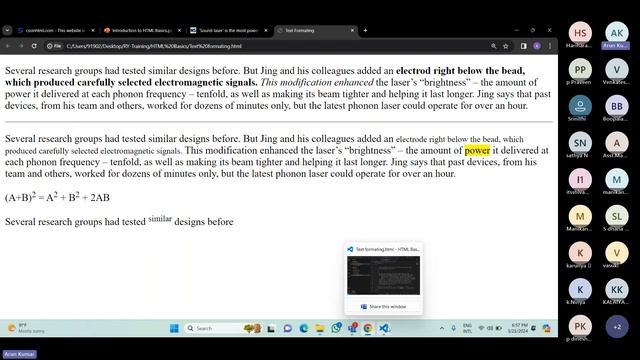
Task: Click the highlighted word 'power'
Action: click(x=477, y=151)
